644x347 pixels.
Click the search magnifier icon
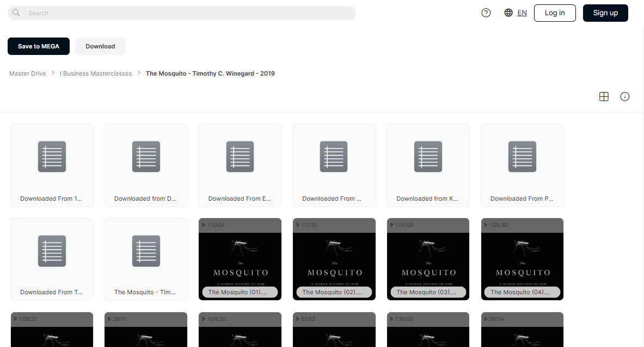point(16,13)
